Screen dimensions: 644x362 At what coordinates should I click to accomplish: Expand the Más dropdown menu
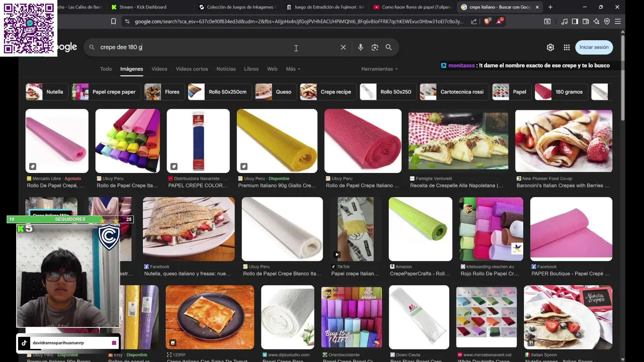click(x=293, y=69)
